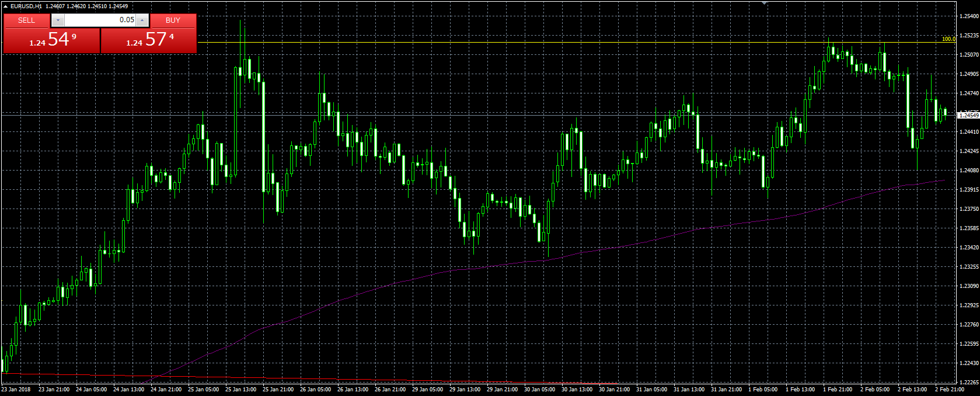Click the current price marker 1.24549

[x=968, y=115]
